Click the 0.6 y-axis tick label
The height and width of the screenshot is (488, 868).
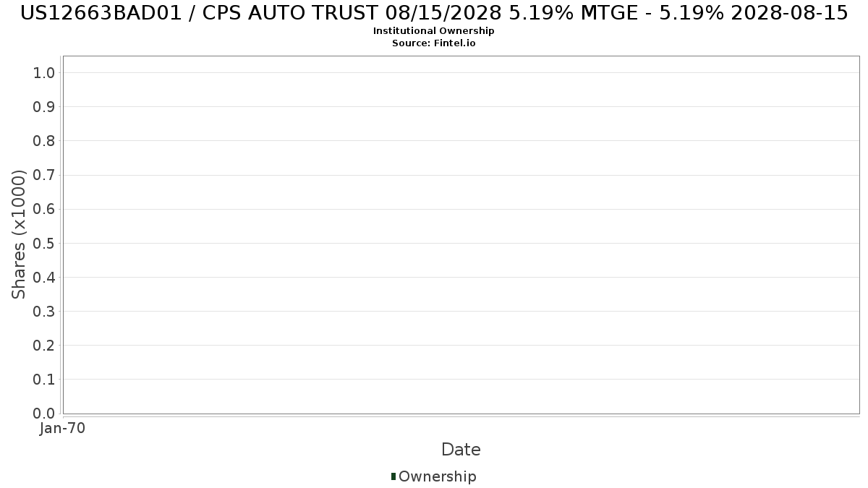(x=44, y=209)
